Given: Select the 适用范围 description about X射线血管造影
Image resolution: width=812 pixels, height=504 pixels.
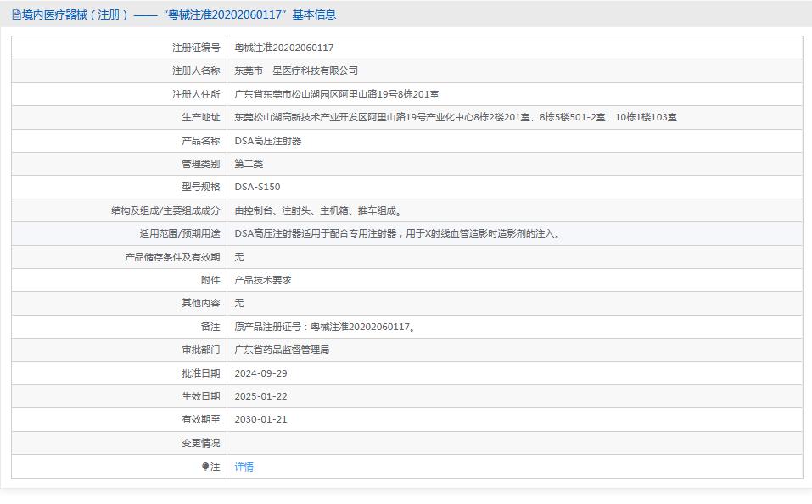Looking at the screenshot, I should (398, 233).
